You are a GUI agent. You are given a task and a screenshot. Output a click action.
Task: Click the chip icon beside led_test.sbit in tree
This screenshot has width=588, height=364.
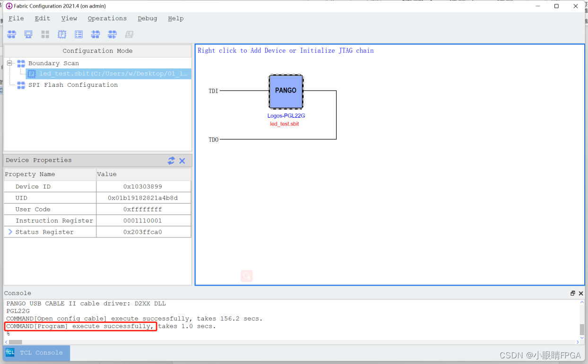click(x=32, y=74)
